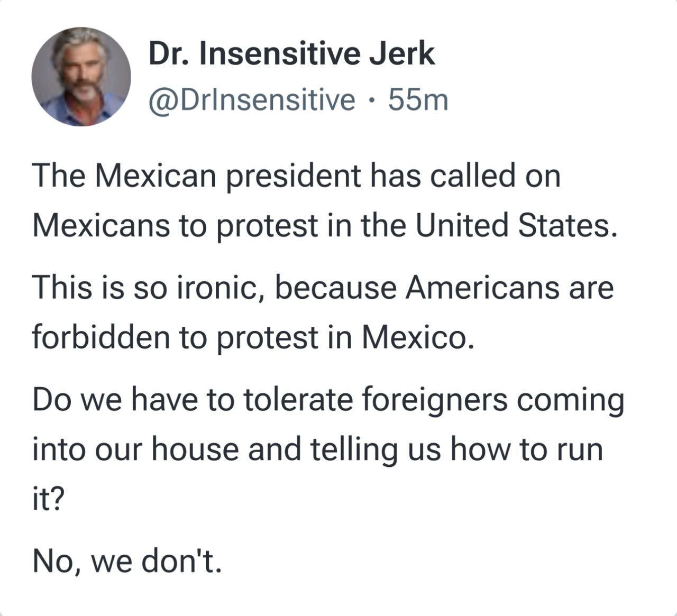This screenshot has width=677, height=616.
Task: Click the words 'United States' in the tweet
Action: [512, 225]
